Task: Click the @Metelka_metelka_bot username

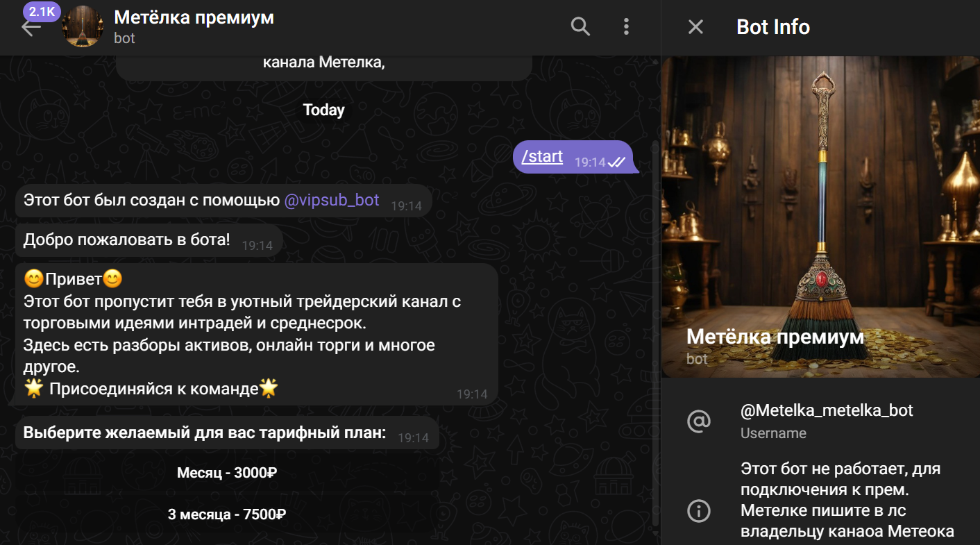Action: coord(827,410)
